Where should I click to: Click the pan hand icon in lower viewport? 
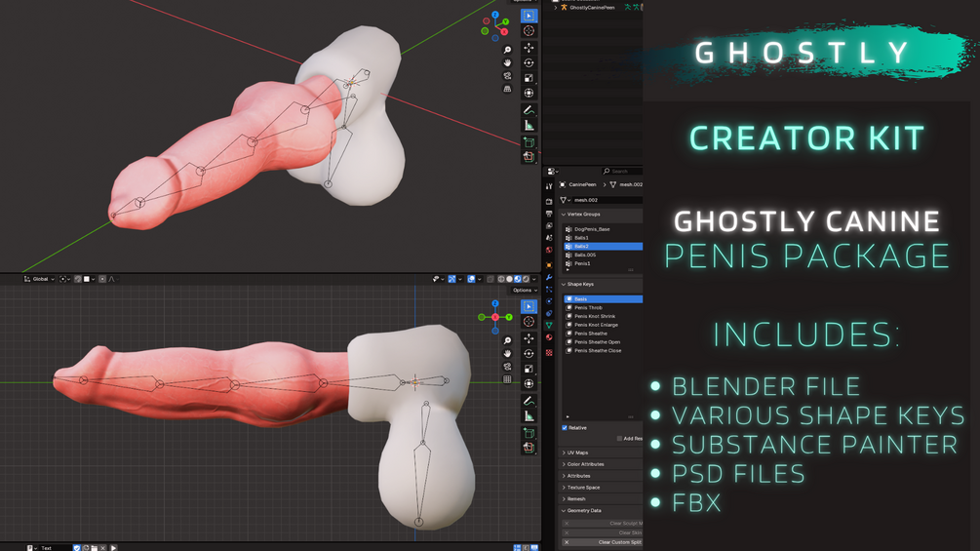click(x=507, y=354)
